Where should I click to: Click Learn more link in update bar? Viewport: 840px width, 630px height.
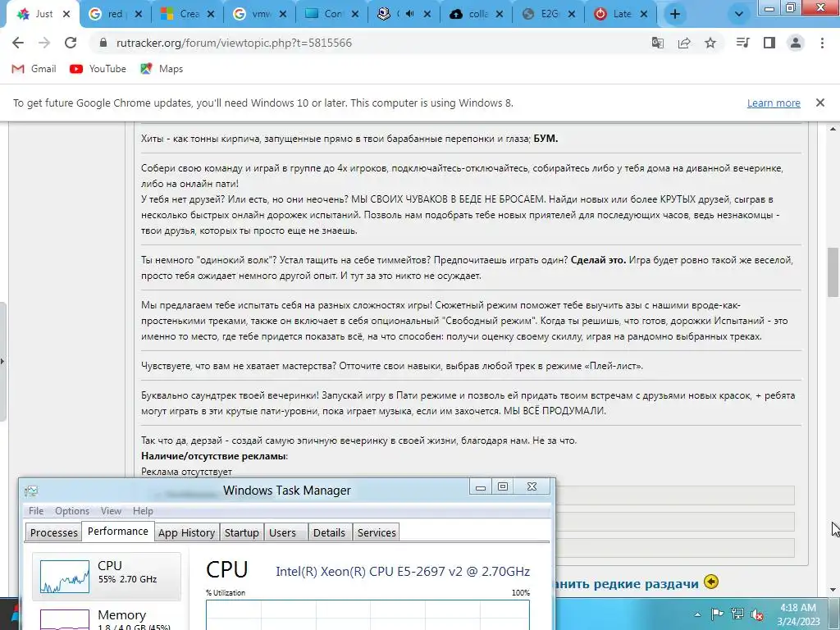click(x=774, y=103)
